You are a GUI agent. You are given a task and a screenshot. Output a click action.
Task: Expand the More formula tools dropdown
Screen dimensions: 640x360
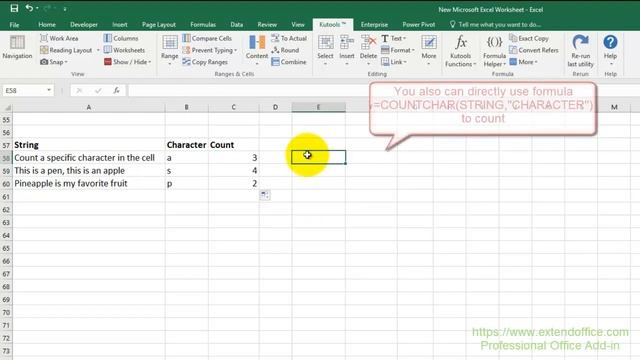[523, 62]
